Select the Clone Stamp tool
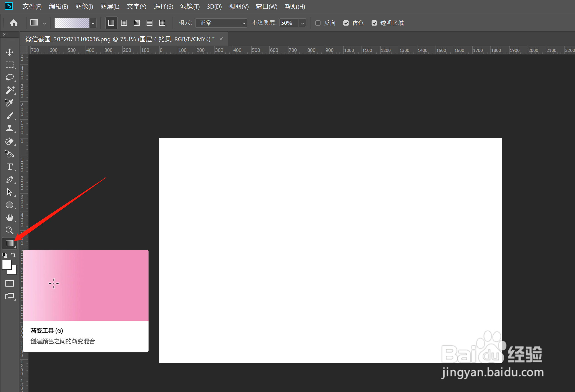 (9, 128)
